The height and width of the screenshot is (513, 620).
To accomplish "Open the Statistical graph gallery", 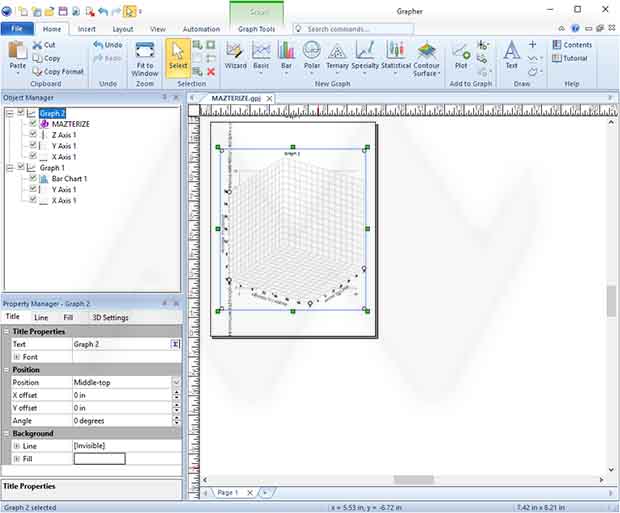I will tap(396, 57).
